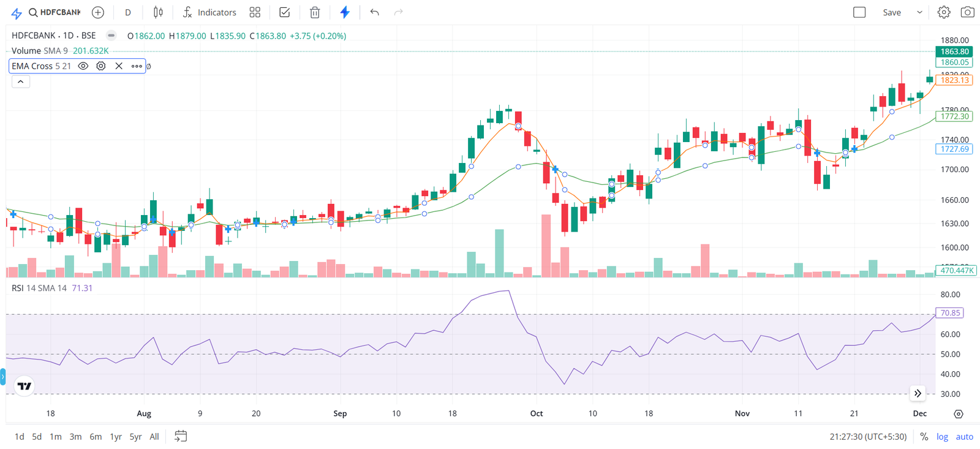
Task: Add symbol to compare with plus icon
Action: pyautogui.click(x=97, y=12)
